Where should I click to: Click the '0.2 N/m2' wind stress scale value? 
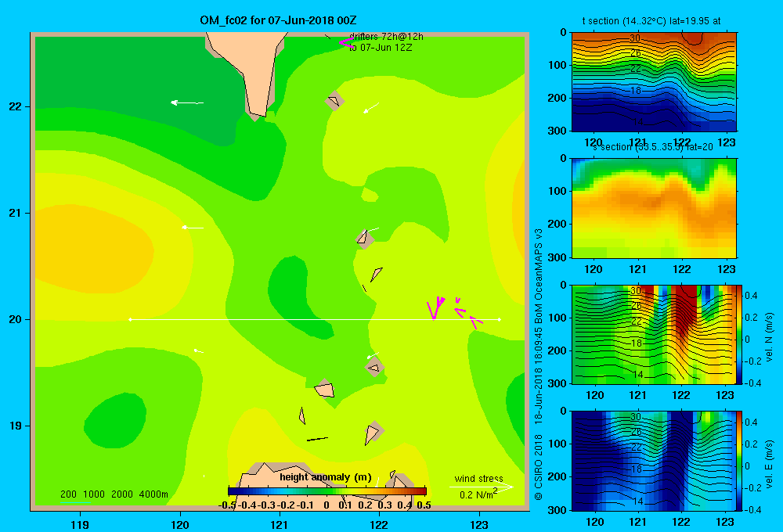pos(478,494)
